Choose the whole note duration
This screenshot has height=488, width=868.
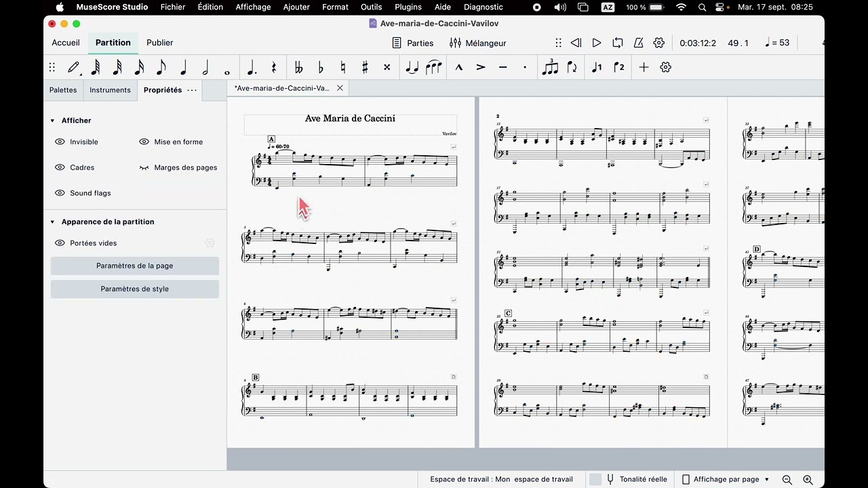click(226, 72)
